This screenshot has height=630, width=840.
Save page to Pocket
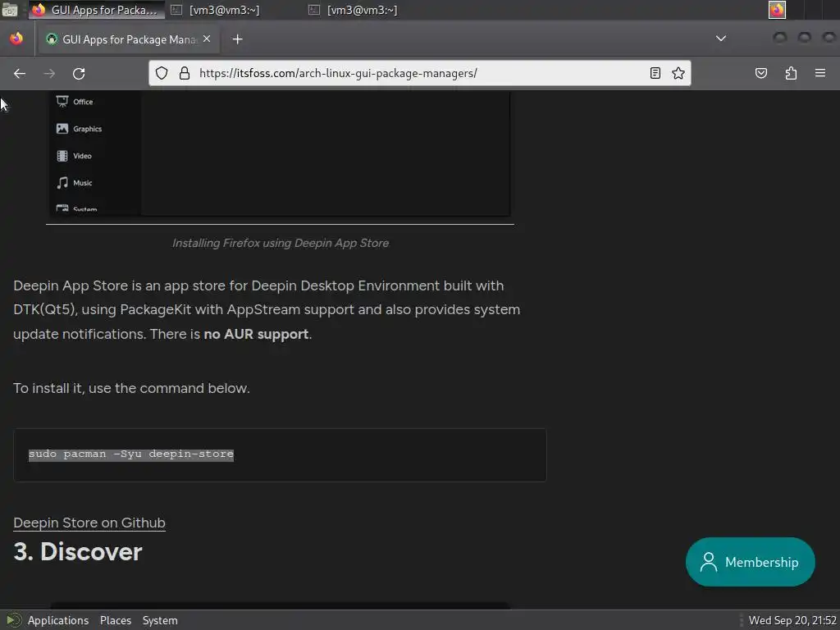(x=760, y=73)
